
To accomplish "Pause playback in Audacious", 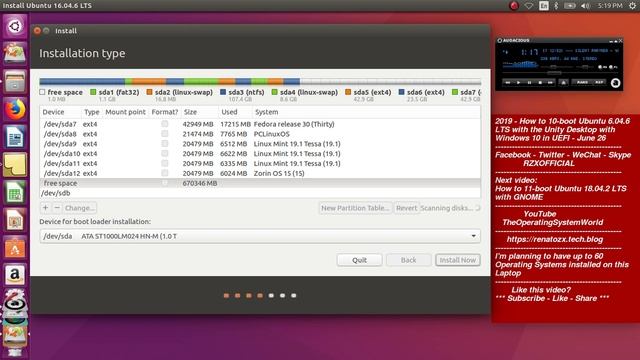I will click(x=529, y=82).
